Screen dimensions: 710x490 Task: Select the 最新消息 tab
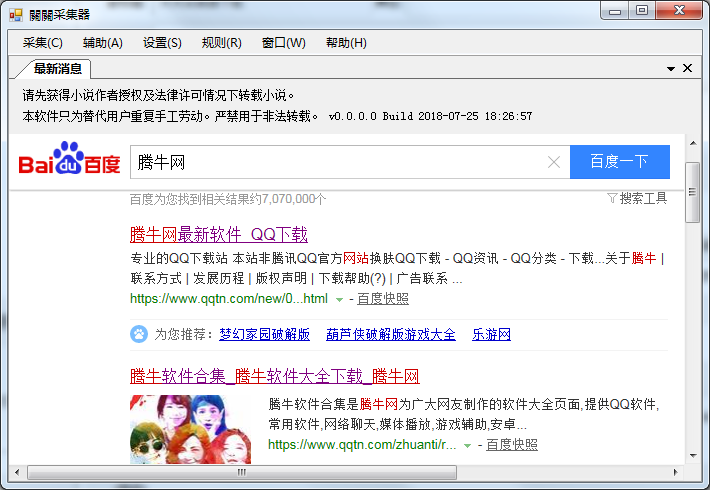(58, 69)
